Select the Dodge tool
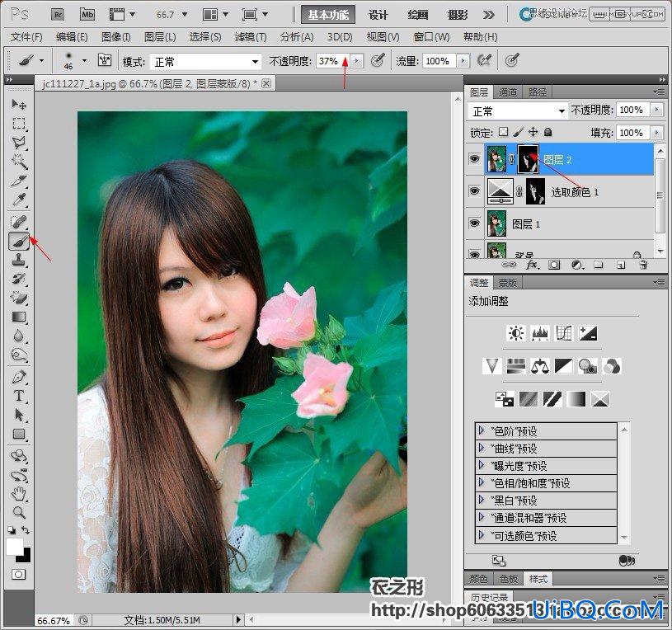This screenshot has height=630, width=672. (x=18, y=355)
